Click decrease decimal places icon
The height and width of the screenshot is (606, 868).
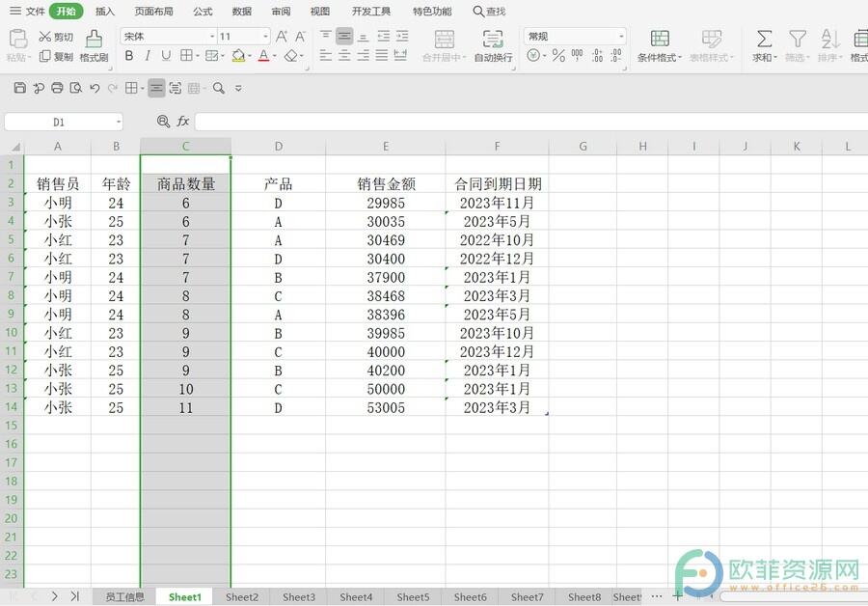tap(616, 55)
